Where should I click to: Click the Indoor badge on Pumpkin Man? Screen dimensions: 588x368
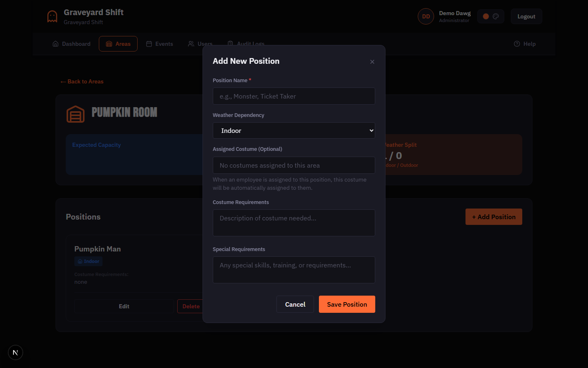tap(88, 261)
